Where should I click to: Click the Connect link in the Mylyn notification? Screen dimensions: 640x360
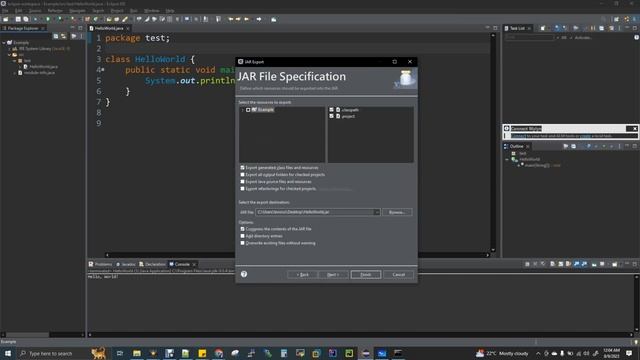[x=518, y=136]
